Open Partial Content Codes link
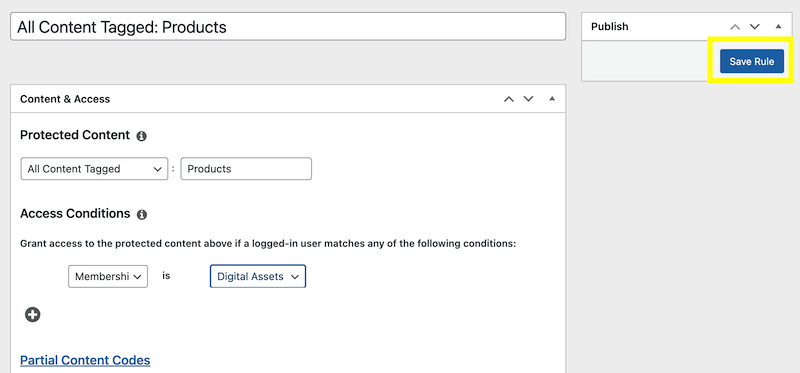 tap(85, 360)
